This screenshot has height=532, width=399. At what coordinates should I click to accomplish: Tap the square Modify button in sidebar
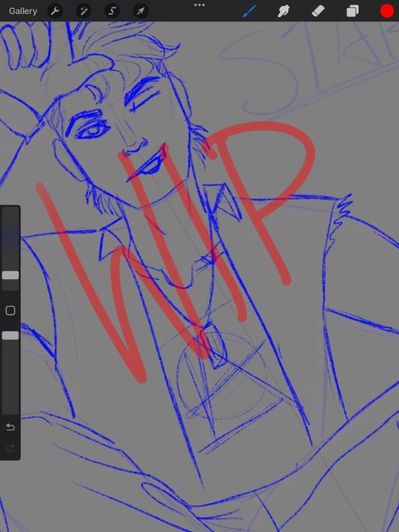point(10,310)
